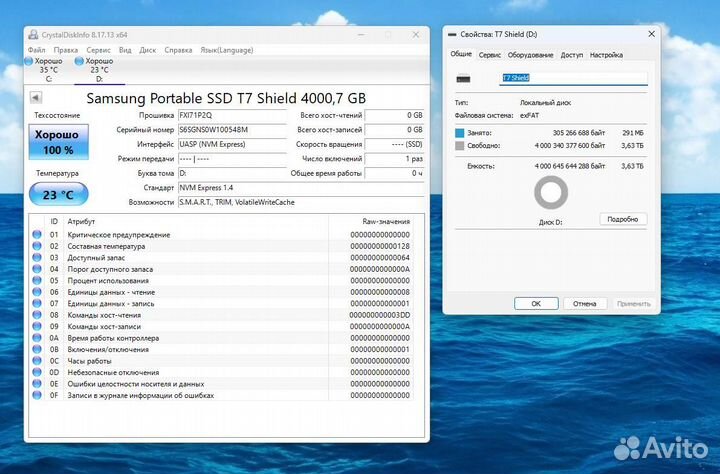Select the D: drive status icon
Screen dimensions: 720x474
point(79,61)
